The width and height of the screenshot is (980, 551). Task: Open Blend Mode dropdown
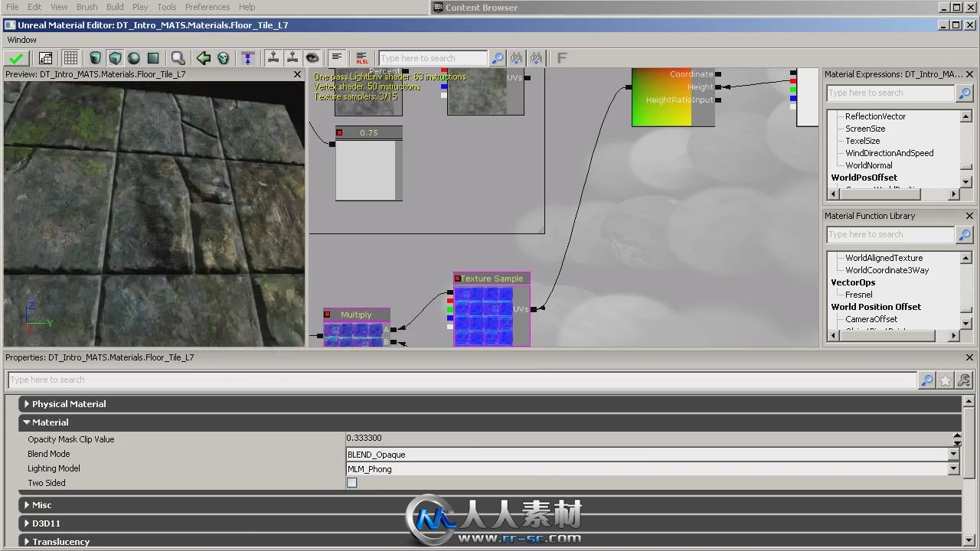pos(954,455)
